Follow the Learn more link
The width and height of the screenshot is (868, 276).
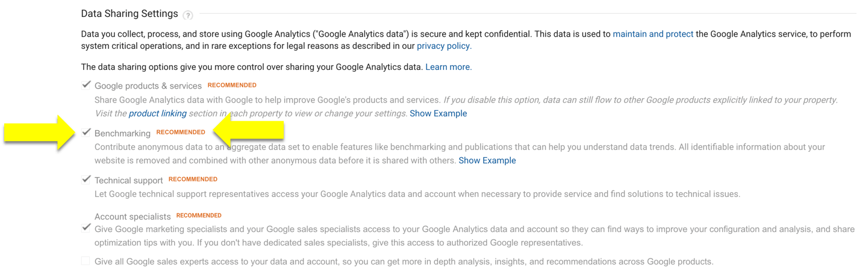click(x=449, y=67)
